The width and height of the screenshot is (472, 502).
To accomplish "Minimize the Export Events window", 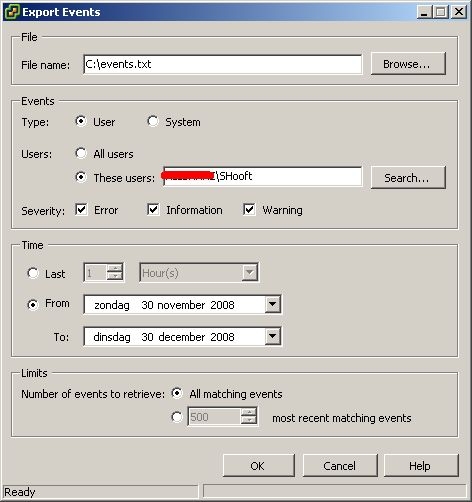I will point(424,12).
